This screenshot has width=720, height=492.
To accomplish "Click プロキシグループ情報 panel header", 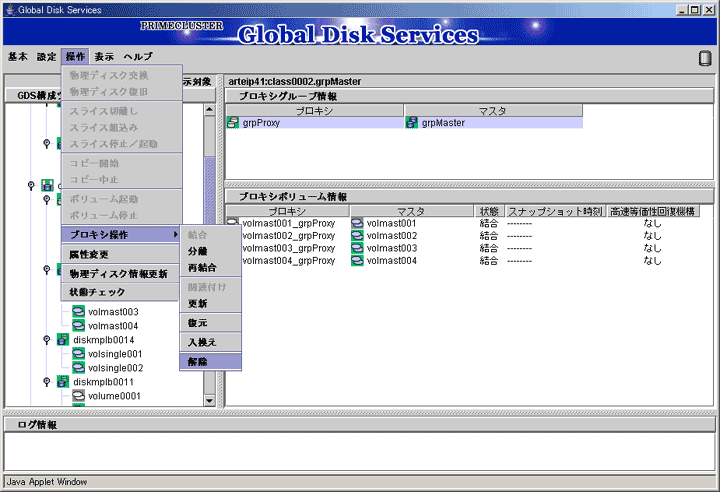I will click(470, 96).
